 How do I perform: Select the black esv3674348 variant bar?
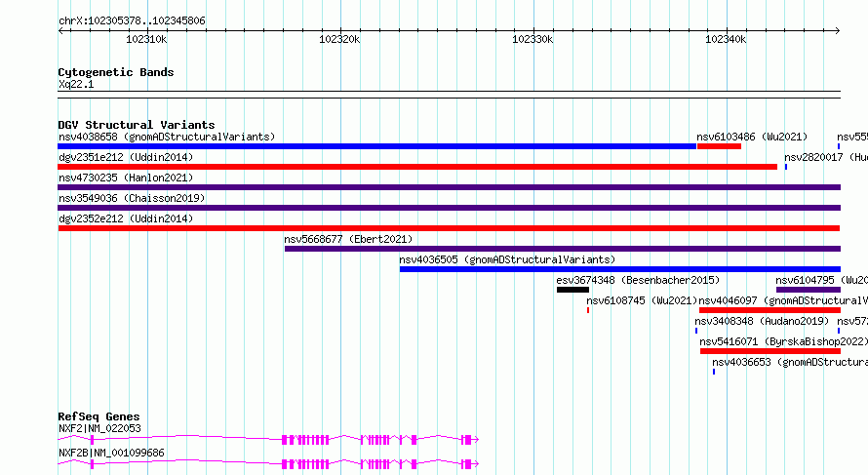click(572, 290)
